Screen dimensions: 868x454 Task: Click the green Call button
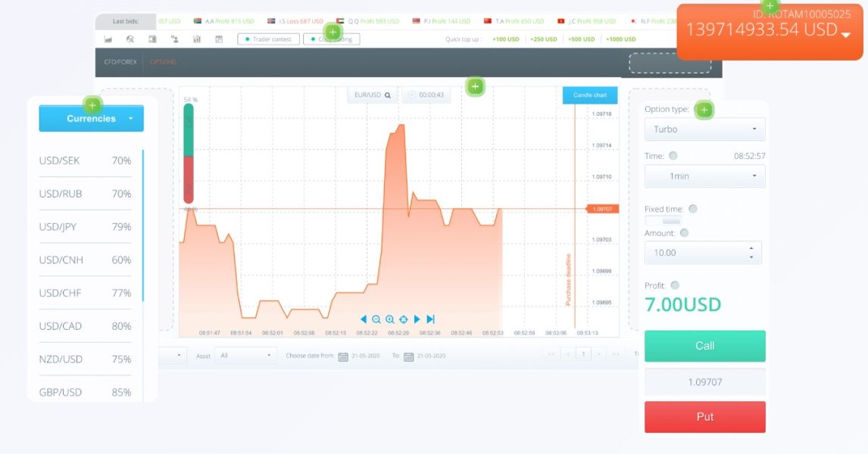point(704,346)
